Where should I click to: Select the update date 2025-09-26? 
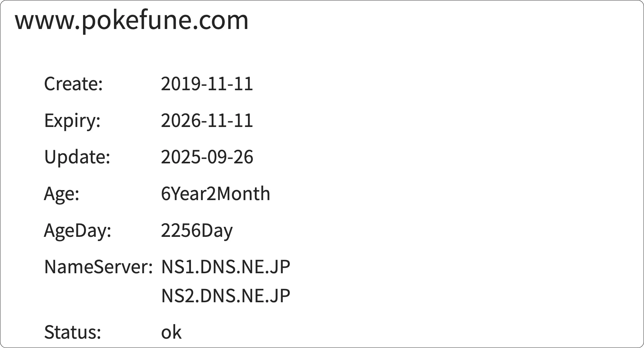(x=207, y=157)
